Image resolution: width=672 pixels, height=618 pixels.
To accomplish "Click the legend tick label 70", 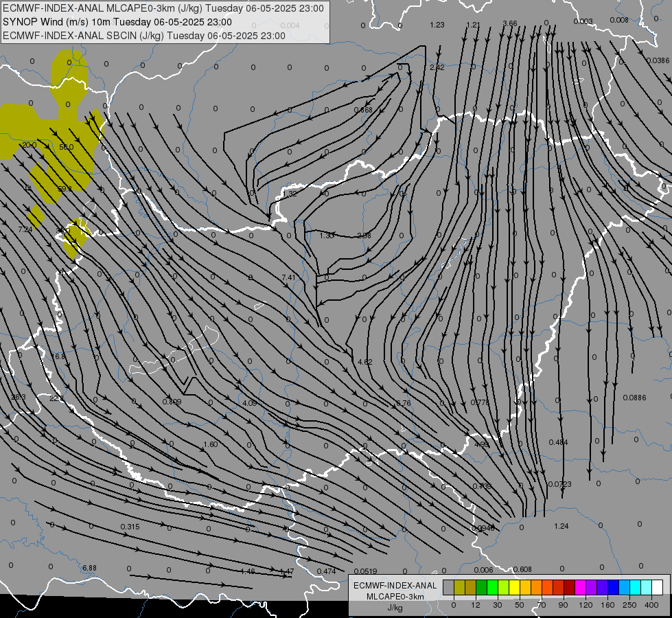I will coord(542,605).
